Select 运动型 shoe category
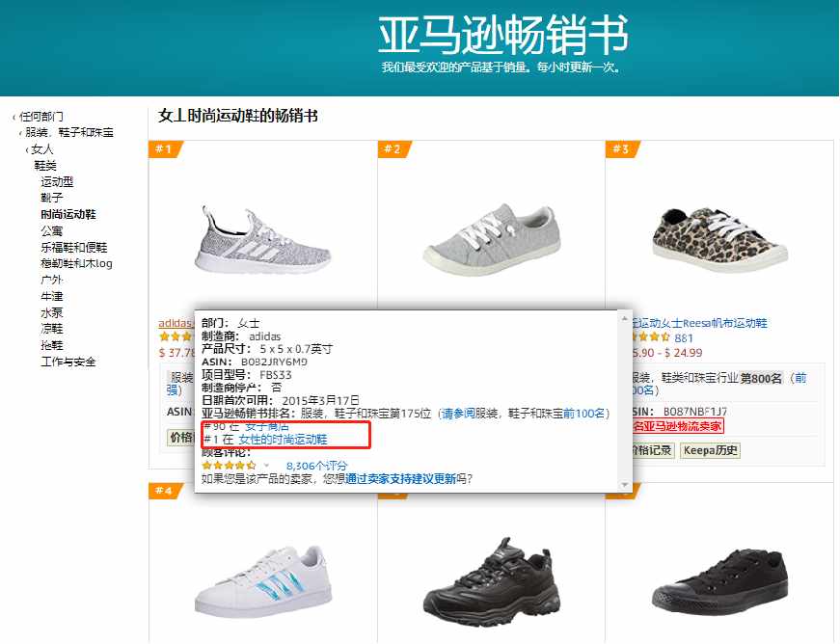 click(x=57, y=181)
